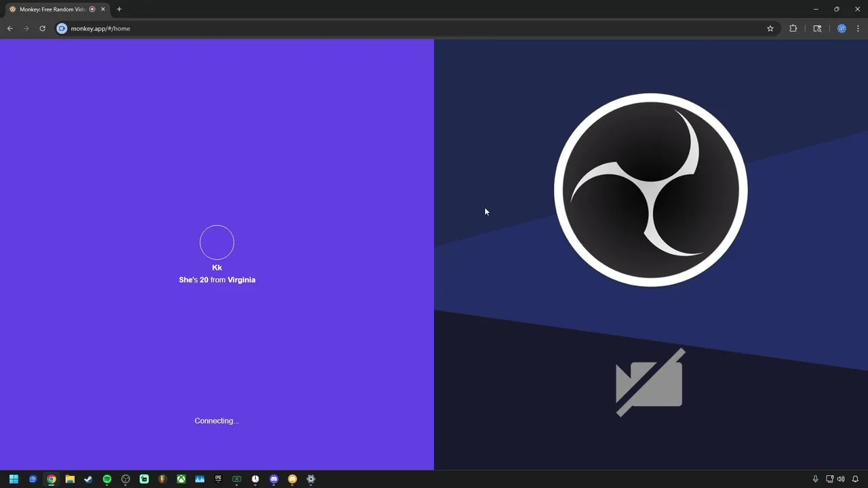Launch Steam from the taskbar
Screen dimensions: 868x488
[x=88, y=479]
